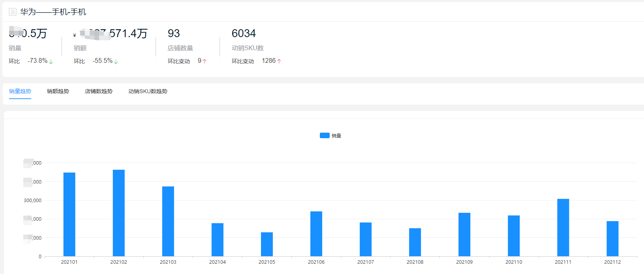Click the bar for 202104
This screenshot has height=274, width=644.
218,240
